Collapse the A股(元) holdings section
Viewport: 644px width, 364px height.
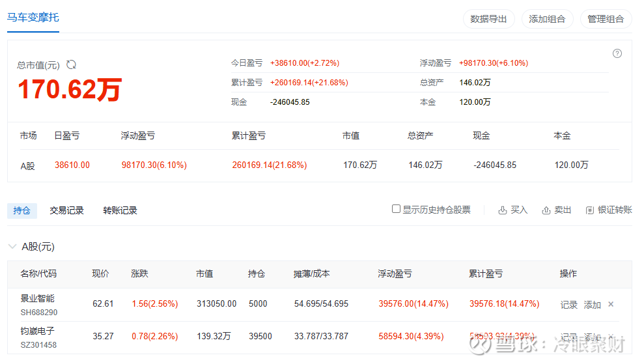coord(12,247)
